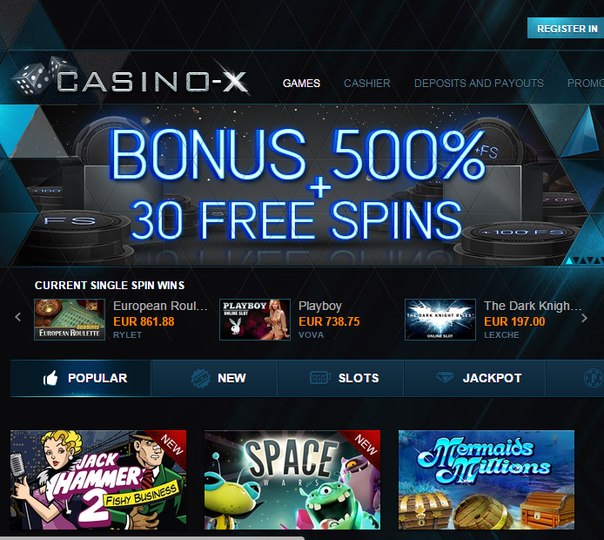The height and width of the screenshot is (540, 604).
Task: Open the Playboy slot thumbnail
Action: [255, 320]
